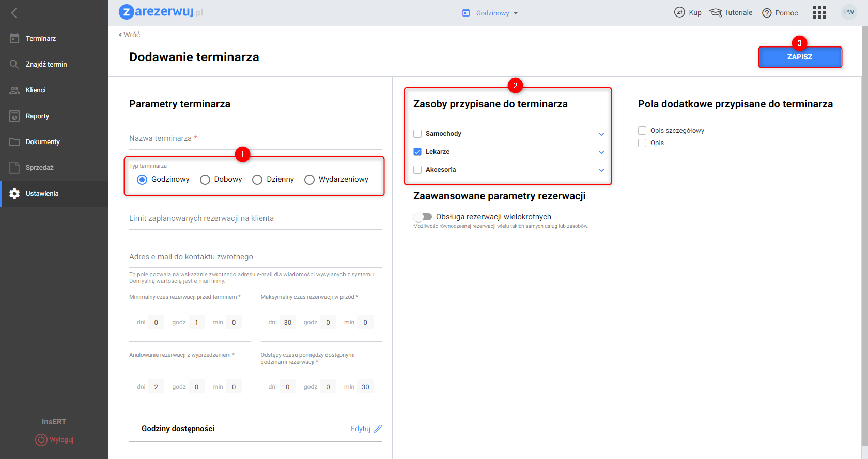Check the Samochody checkbox
Screen dimensions: 868x459
click(417, 134)
